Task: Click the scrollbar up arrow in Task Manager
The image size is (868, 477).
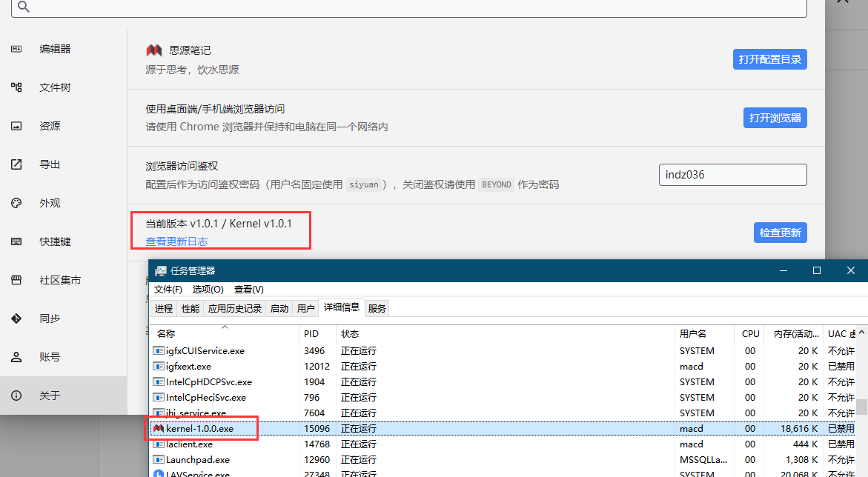Action: (862, 333)
